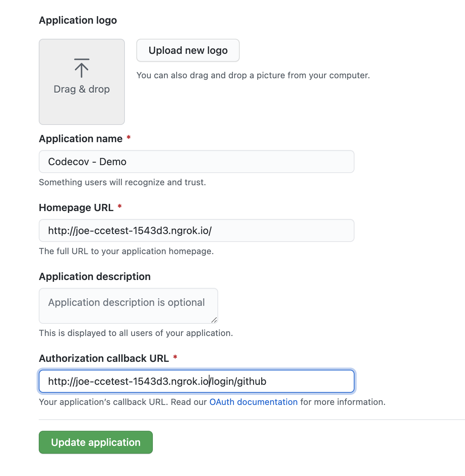Select the Application description text area
This screenshot has height=476, width=465.
128,305
